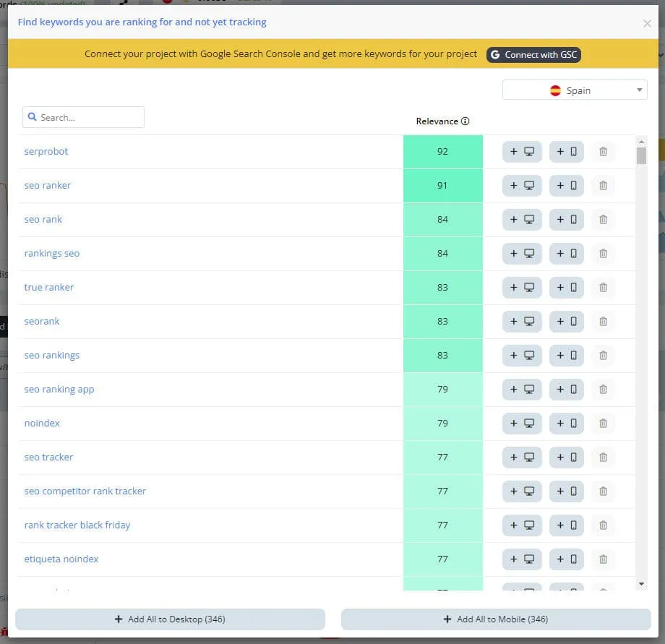Remove true ranker with trash icon
Viewport: 665px width, 644px height.
coord(603,288)
